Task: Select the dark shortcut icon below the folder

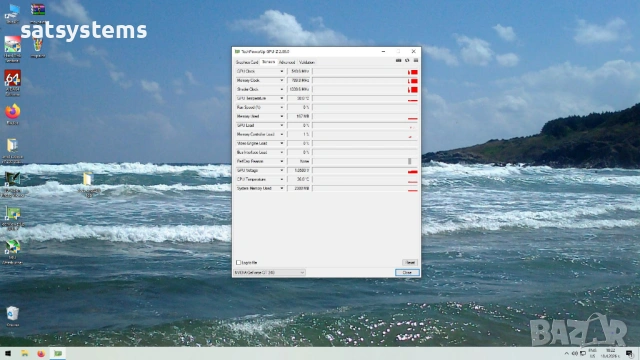Action: pos(12,184)
